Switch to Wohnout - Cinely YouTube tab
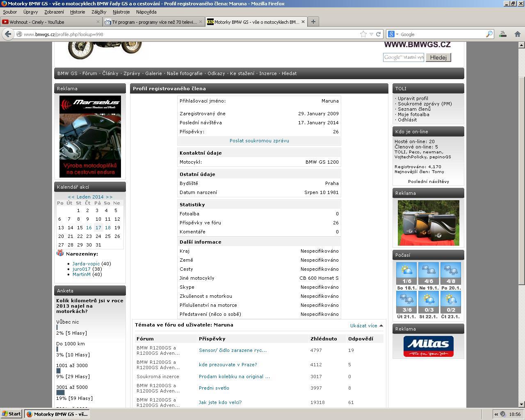525x420 pixels. point(51,22)
